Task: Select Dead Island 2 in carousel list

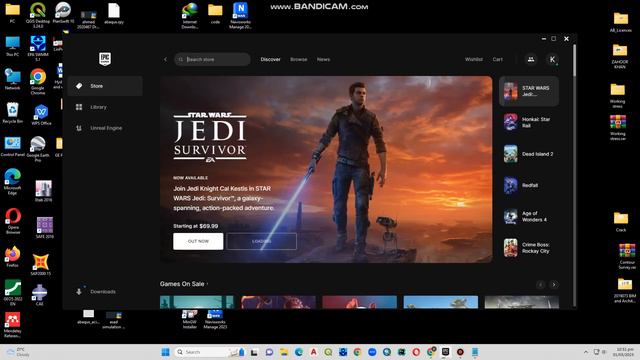Action: [x=529, y=154]
